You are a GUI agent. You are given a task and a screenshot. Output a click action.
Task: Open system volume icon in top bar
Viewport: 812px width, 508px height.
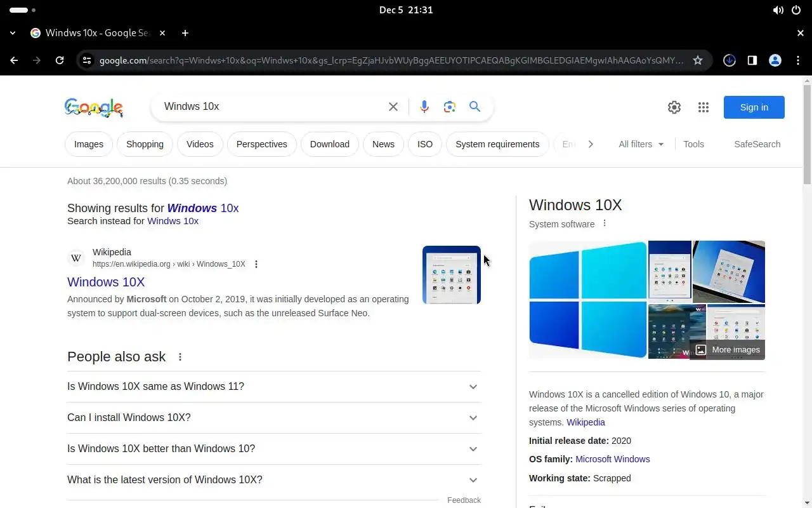pyautogui.click(x=778, y=10)
